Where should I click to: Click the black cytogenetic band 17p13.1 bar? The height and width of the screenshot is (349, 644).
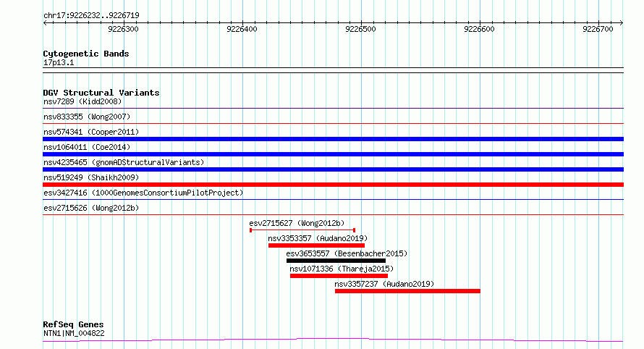[x=333, y=70]
